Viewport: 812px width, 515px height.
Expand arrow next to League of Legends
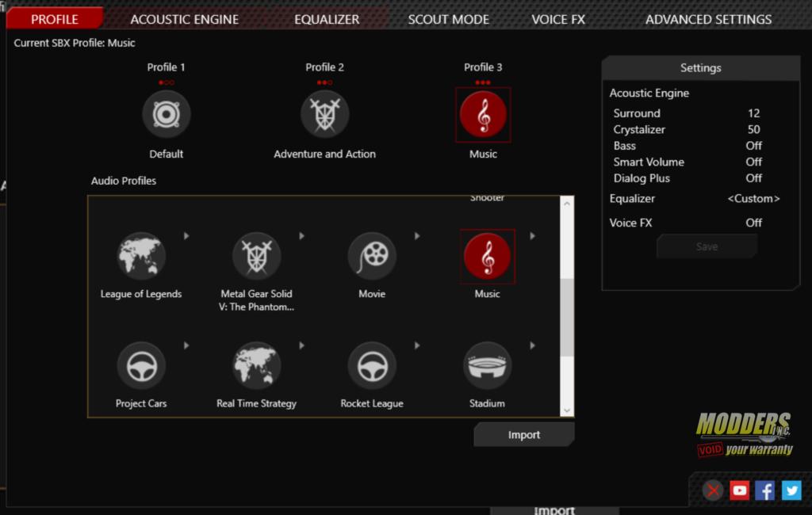[x=186, y=236]
